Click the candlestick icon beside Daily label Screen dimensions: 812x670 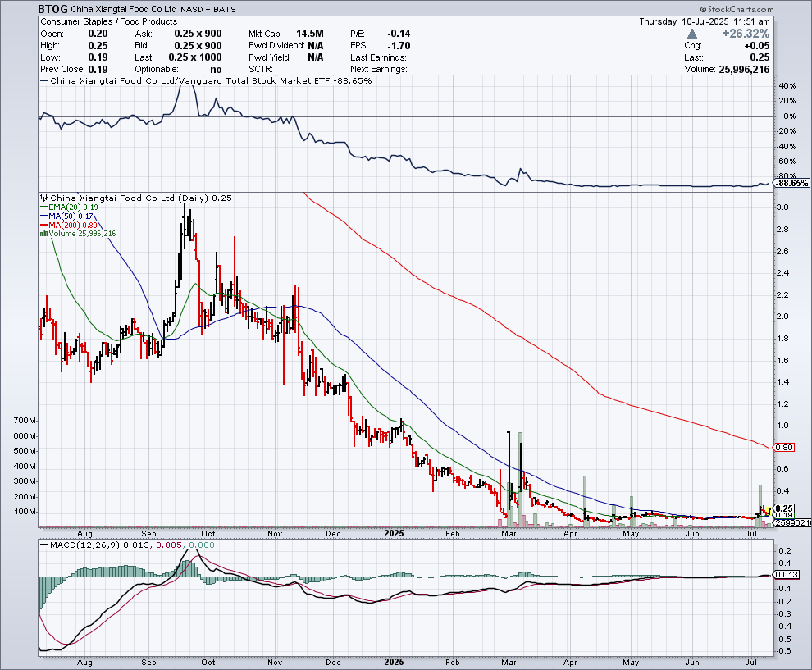tap(44, 198)
